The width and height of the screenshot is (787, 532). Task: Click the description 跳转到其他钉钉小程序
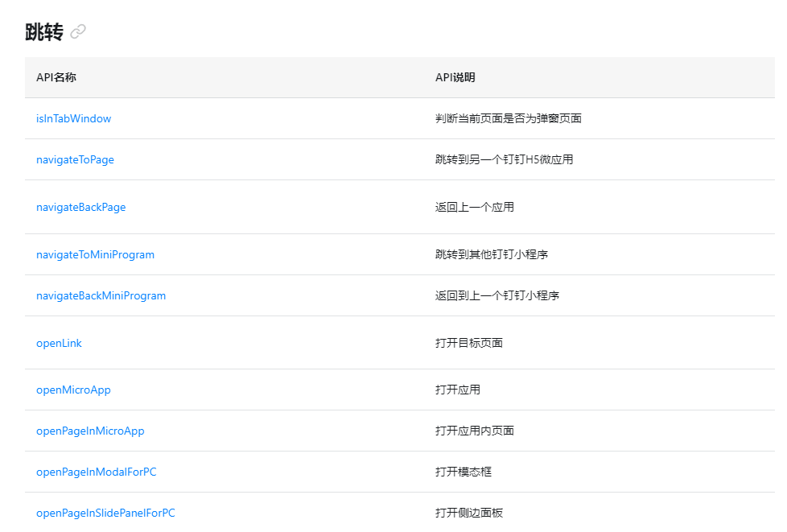(492, 254)
